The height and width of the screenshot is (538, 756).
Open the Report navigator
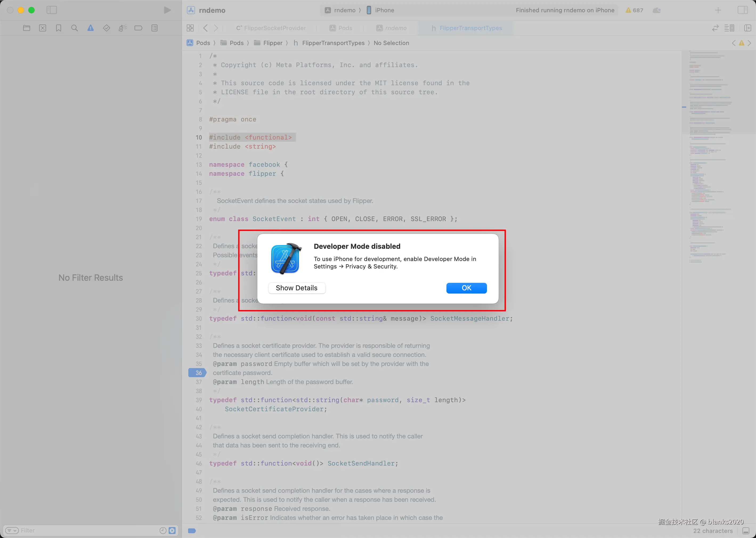(x=155, y=28)
